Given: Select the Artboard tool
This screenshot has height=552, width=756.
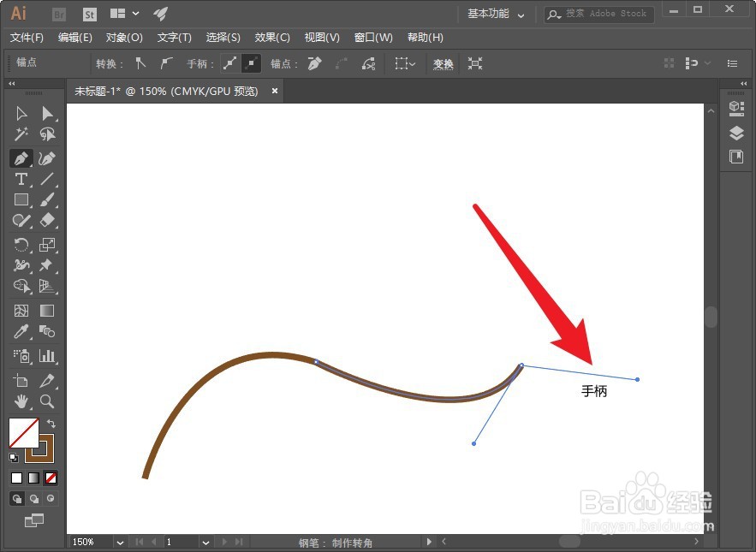Looking at the screenshot, I should (21, 380).
